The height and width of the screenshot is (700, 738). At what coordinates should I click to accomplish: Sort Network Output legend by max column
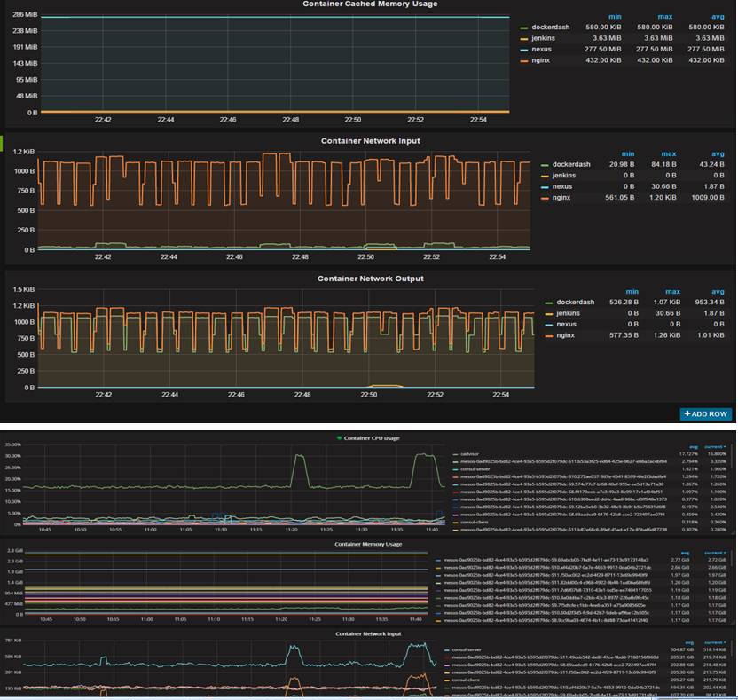point(672,292)
